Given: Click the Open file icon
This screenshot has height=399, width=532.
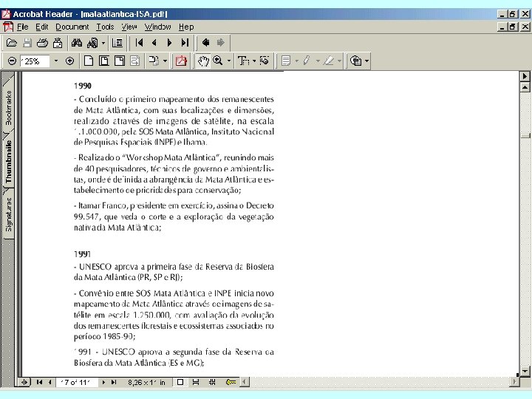Looking at the screenshot, I should 12,43.
